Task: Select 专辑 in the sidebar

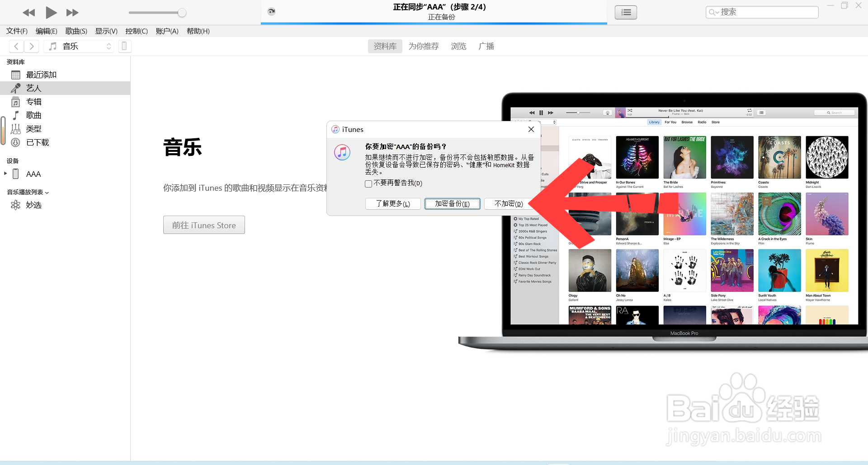Action: pos(65,102)
